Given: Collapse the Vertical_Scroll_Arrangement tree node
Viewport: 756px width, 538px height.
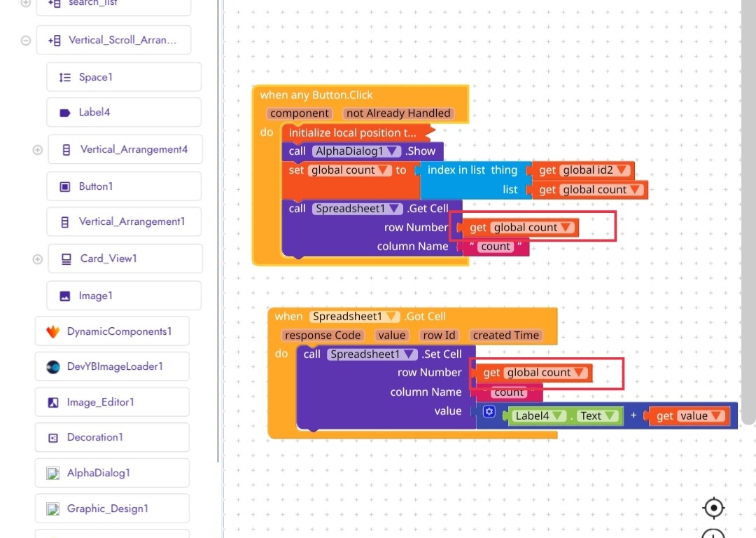Looking at the screenshot, I should point(26,41).
